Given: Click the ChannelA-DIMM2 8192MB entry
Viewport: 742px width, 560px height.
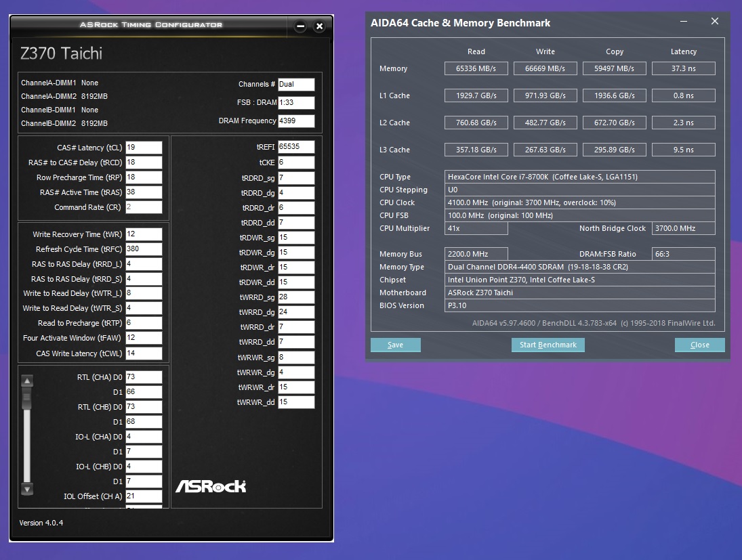Looking at the screenshot, I should 64,96.
